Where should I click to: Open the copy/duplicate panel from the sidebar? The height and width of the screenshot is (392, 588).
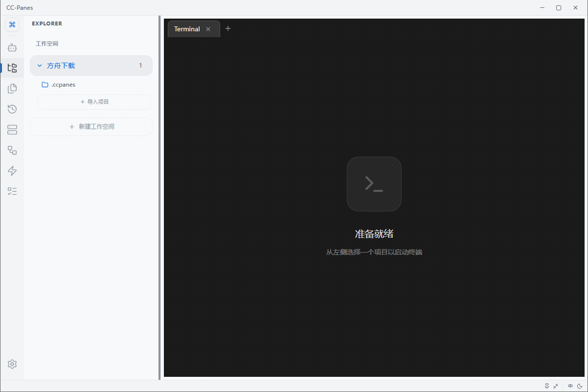[12, 88]
